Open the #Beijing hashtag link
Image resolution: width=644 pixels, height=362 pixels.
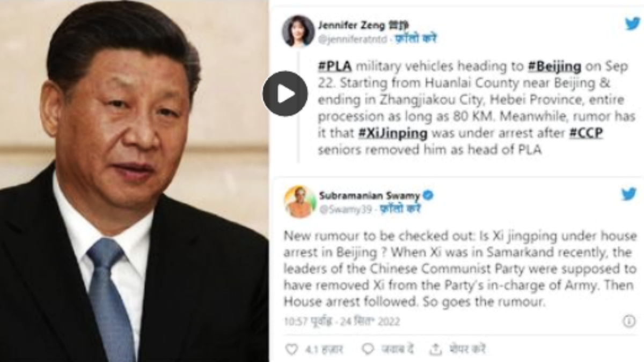click(x=555, y=67)
